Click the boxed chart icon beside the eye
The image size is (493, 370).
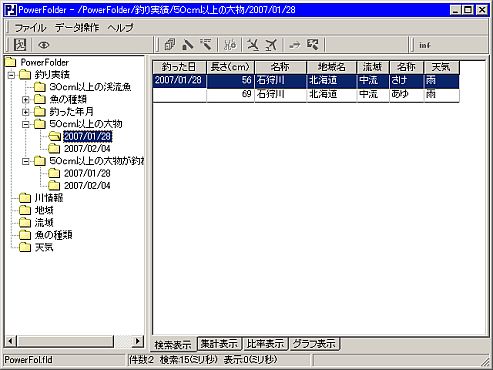point(20,45)
